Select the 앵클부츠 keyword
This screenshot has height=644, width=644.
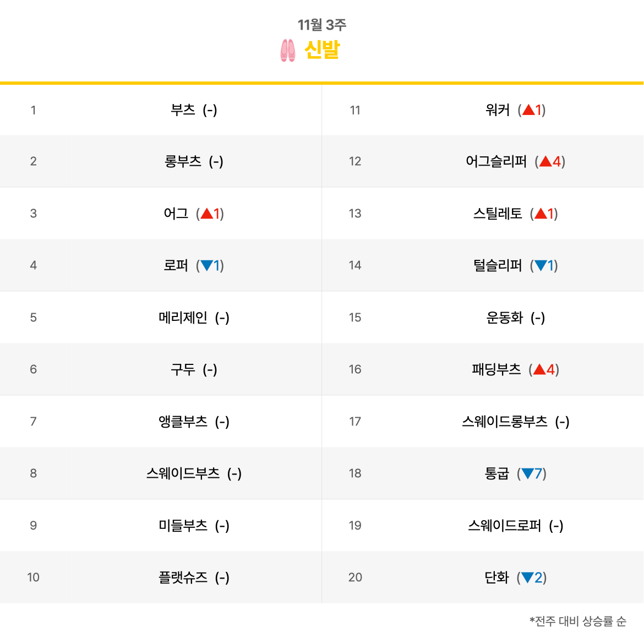pyautogui.click(x=183, y=422)
